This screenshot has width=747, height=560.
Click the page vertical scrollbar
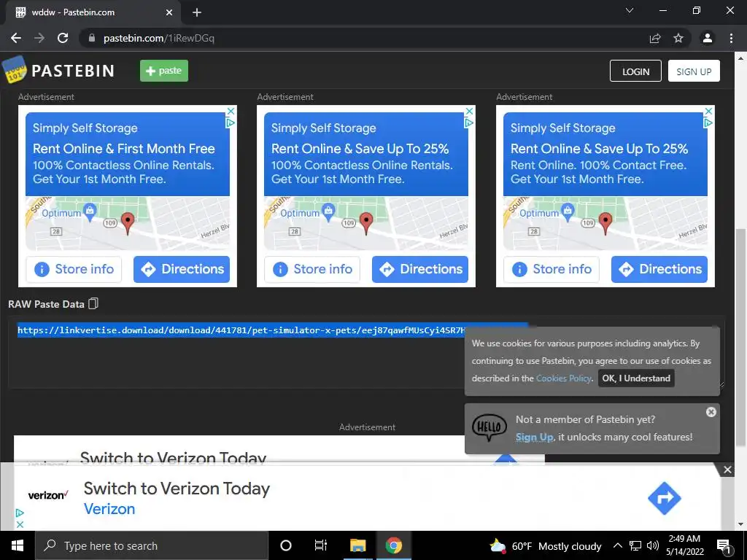click(741, 337)
